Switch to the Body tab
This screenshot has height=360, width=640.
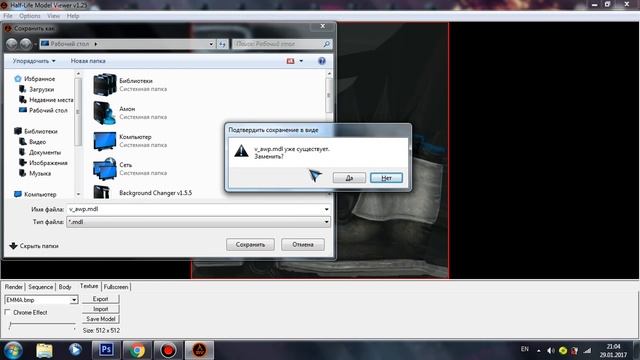click(65, 287)
